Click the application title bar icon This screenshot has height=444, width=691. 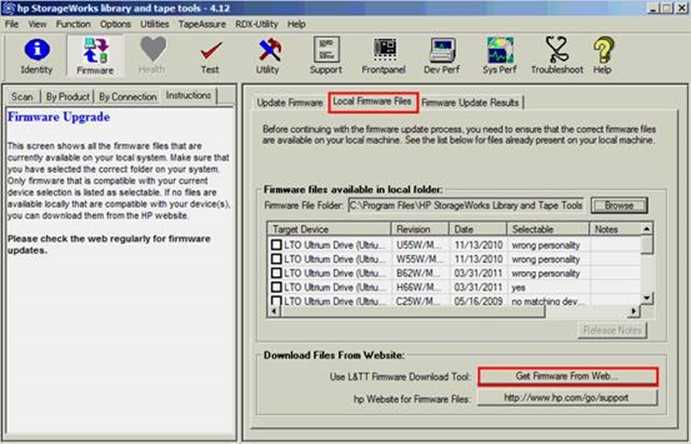(9, 8)
